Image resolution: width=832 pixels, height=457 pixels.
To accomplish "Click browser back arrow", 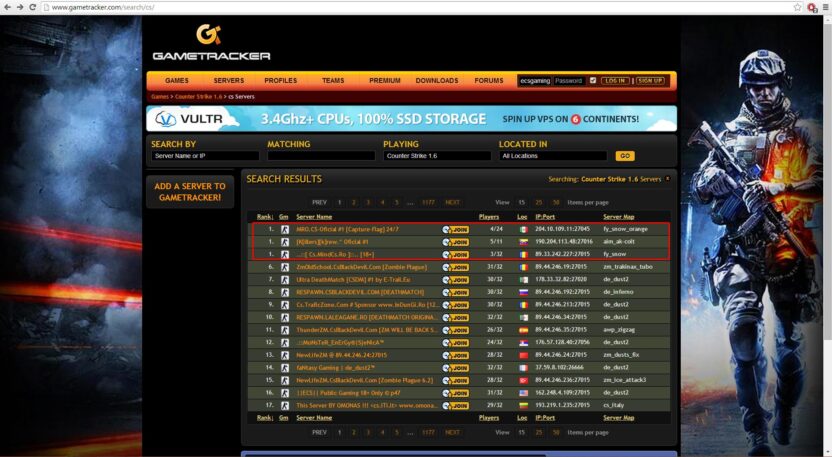I will (7, 7).
